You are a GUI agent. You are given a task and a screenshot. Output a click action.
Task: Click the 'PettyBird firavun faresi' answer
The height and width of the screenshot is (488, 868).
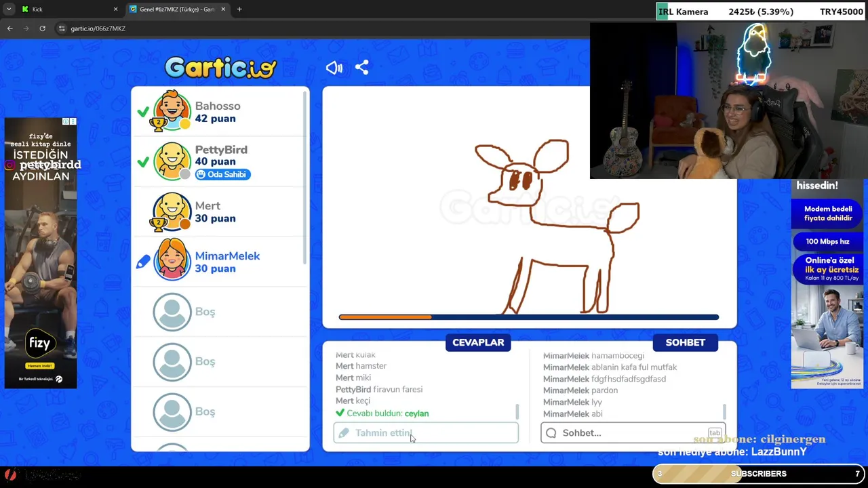pyautogui.click(x=379, y=390)
